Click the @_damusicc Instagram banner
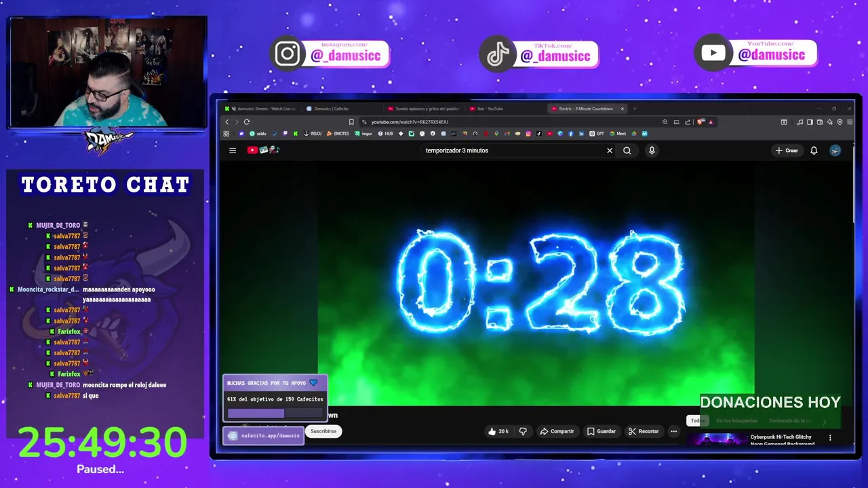 (331, 54)
